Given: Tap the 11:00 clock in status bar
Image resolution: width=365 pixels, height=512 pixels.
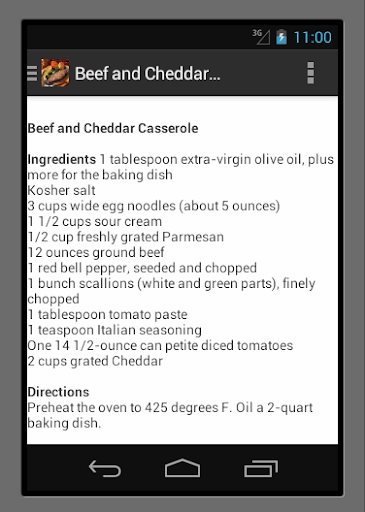Looking at the screenshot, I should tap(312, 37).
